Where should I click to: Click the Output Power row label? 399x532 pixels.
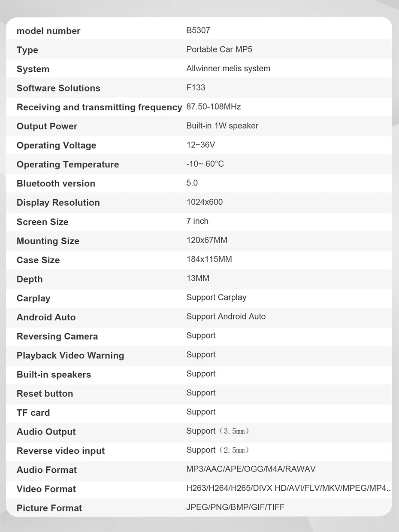point(47,126)
